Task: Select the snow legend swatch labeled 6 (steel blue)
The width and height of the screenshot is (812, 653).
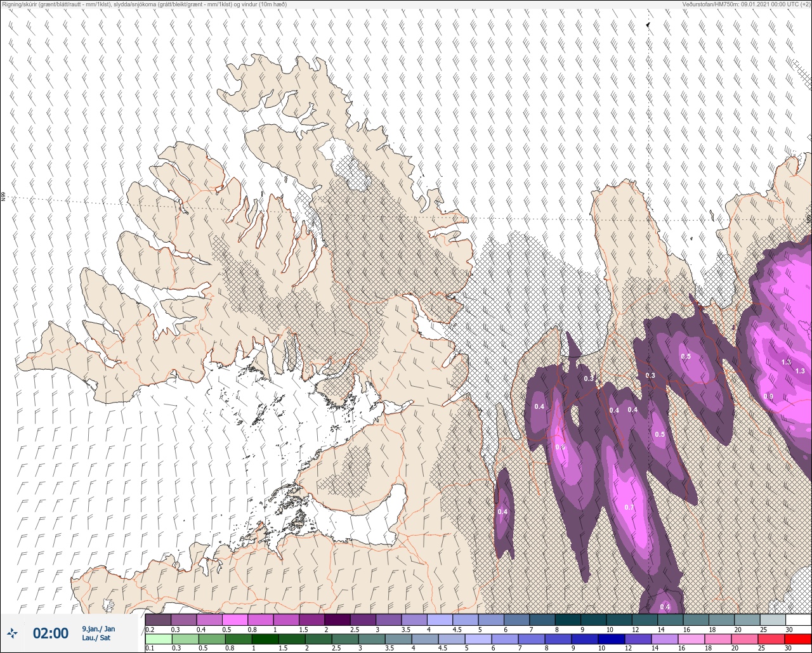Action: coord(517,619)
